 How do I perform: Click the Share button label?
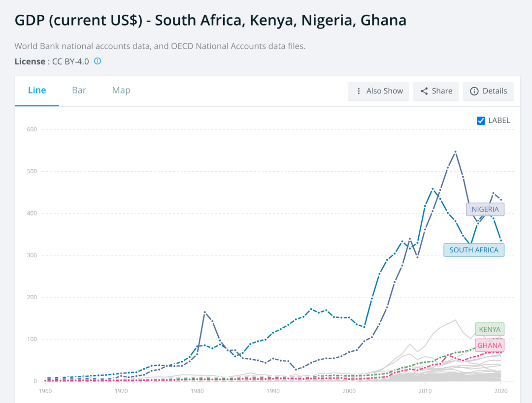click(x=442, y=91)
